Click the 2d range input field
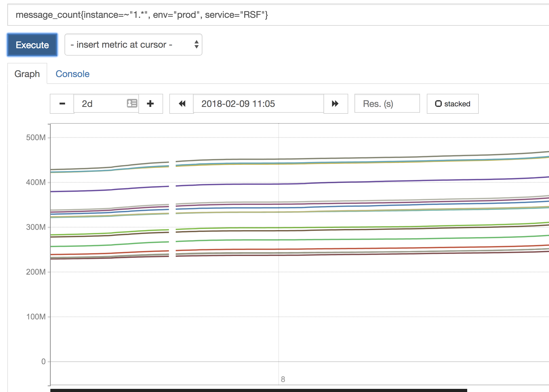549x392 pixels. click(x=100, y=104)
